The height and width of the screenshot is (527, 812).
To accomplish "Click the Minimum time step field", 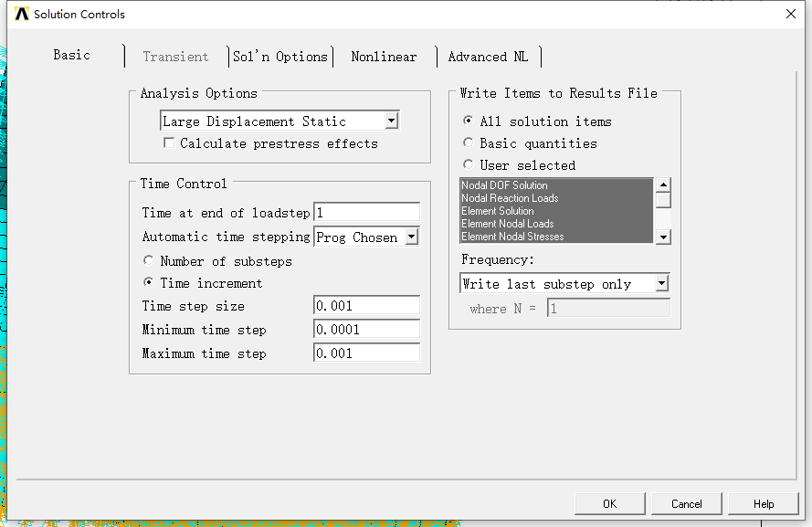I will pos(366,329).
